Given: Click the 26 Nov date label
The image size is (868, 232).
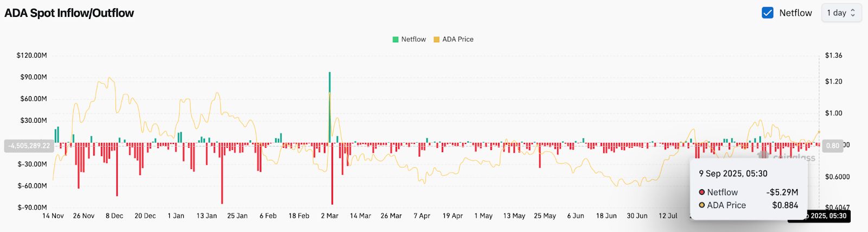Looking at the screenshot, I should coord(84,216).
